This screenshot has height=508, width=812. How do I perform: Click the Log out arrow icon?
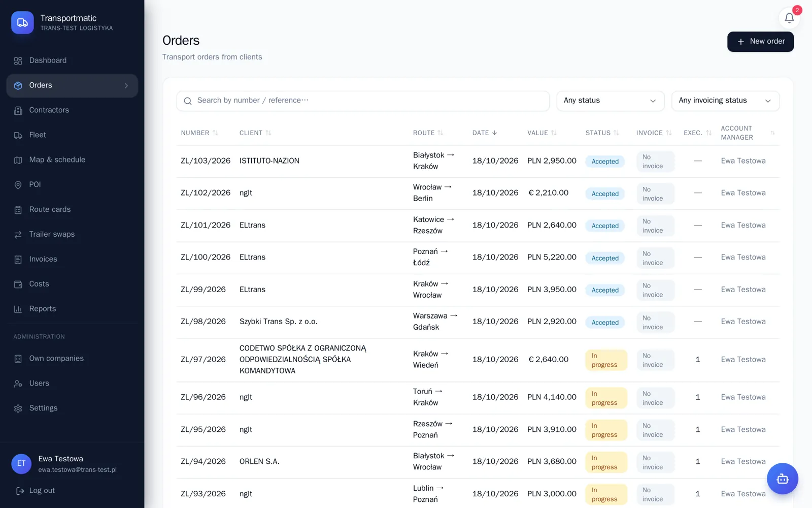coord(20,491)
